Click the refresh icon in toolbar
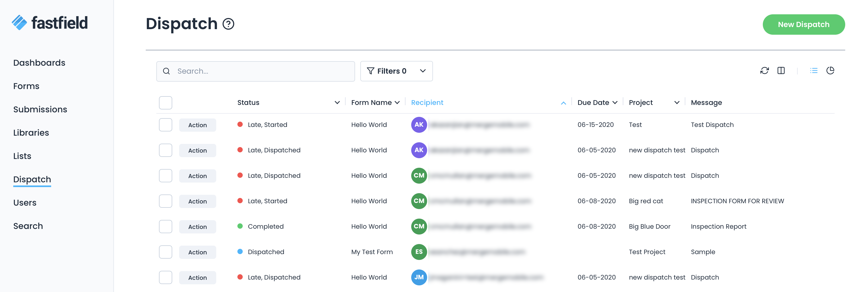This screenshot has width=868, height=292. [x=764, y=71]
